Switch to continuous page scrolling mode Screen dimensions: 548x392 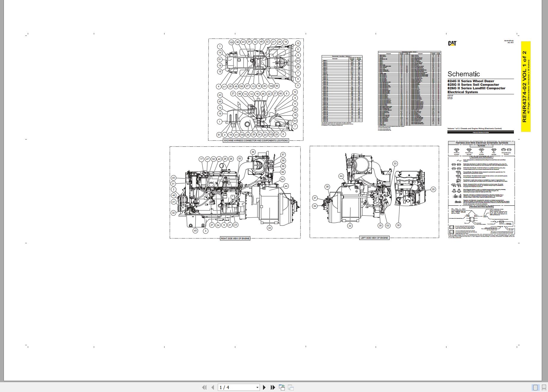[544, 388]
